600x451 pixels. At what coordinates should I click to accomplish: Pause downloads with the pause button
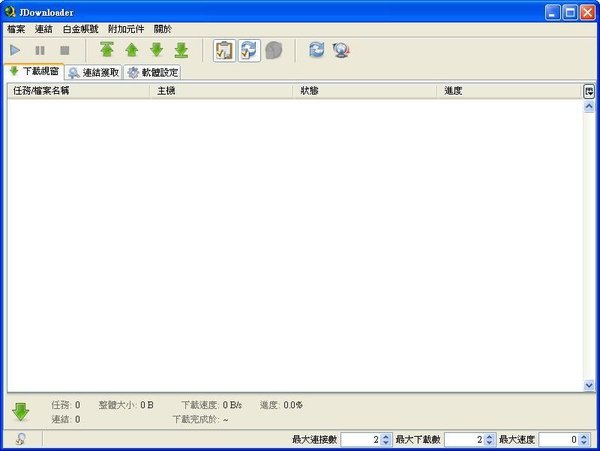click(x=40, y=50)
